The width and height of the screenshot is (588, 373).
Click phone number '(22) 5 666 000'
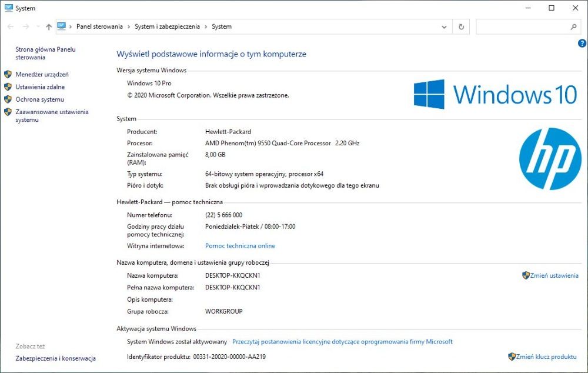point(223,215)
